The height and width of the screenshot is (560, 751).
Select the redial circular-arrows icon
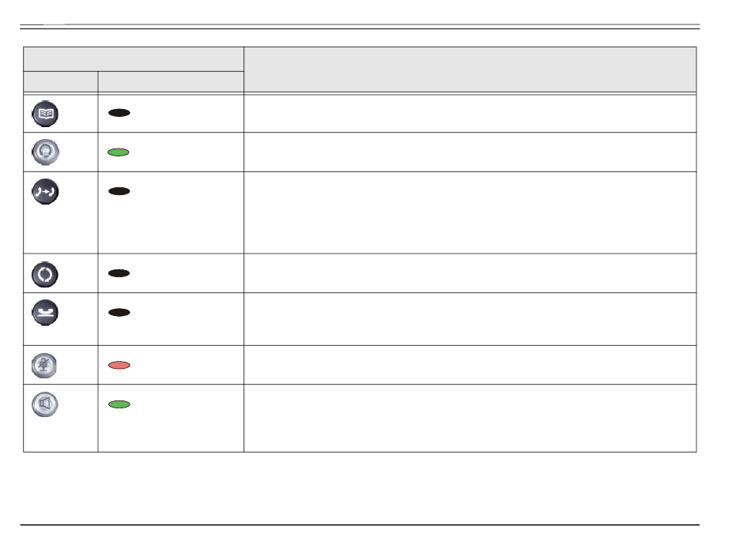(x=45, y=275)
